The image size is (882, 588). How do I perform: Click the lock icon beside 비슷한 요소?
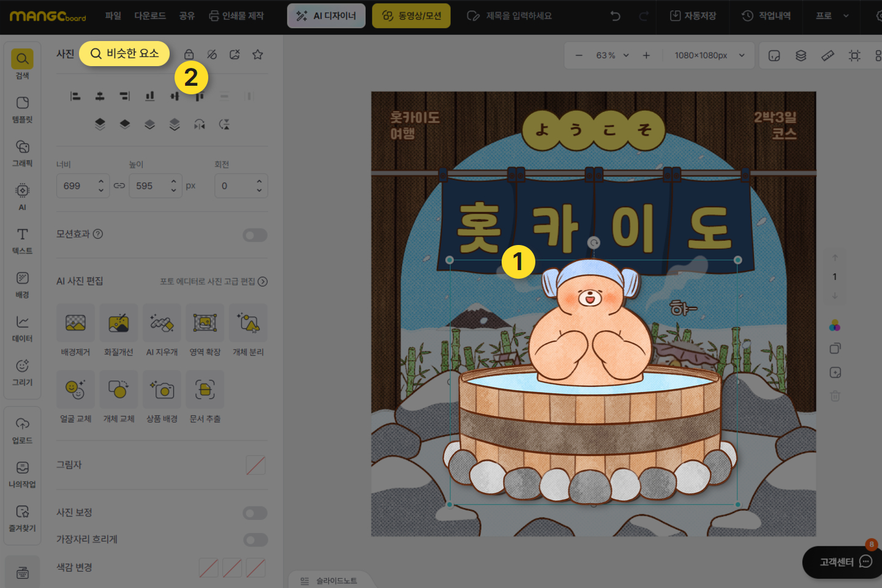tap(189, 55)
